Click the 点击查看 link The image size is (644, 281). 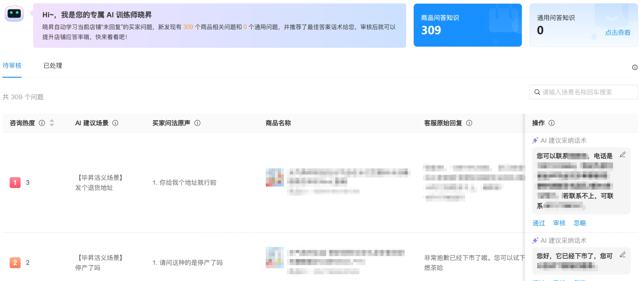coord(617,33)
